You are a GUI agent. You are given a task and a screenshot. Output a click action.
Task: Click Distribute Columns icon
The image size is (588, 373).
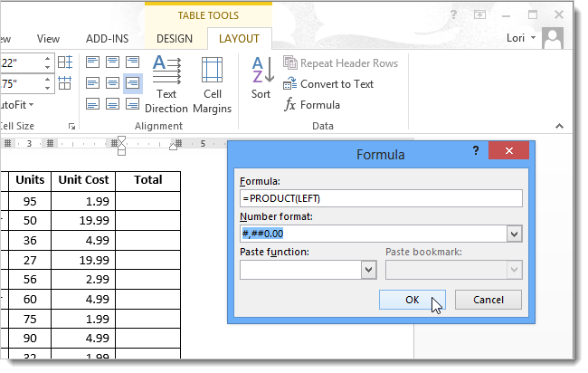pos(65,83)
